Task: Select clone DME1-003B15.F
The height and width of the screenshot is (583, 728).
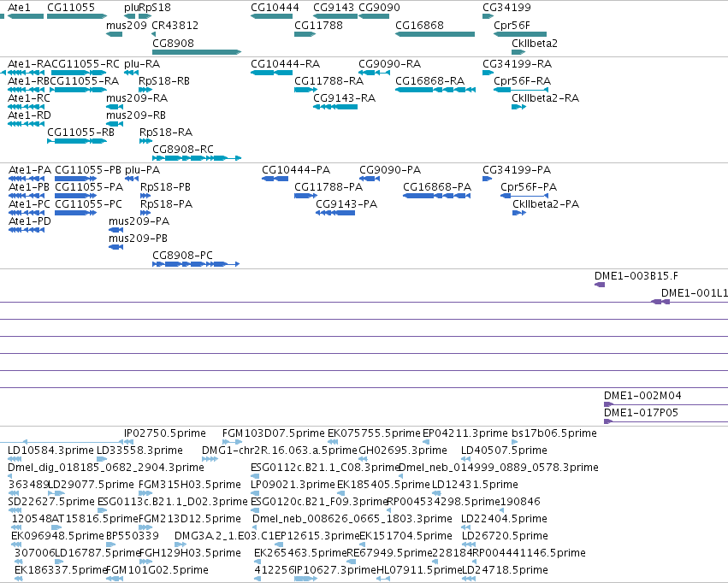Action: pyautogui.click(x=600, y=285)
